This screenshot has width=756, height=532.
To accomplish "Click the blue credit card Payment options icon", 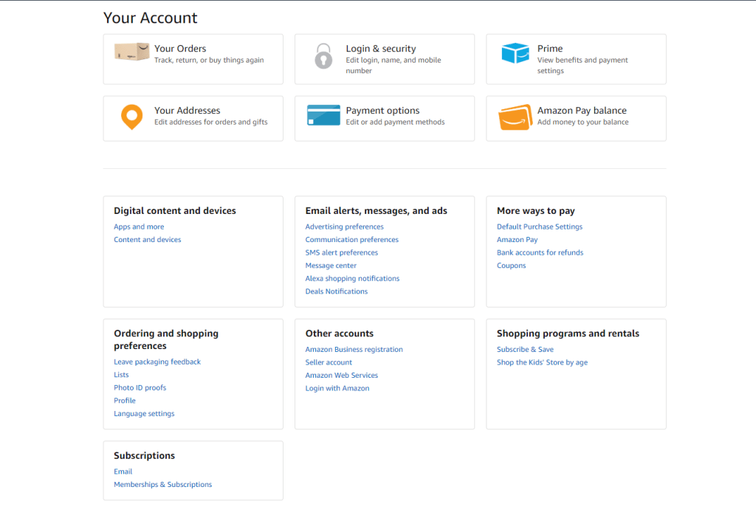I will [x=323, y=115].
